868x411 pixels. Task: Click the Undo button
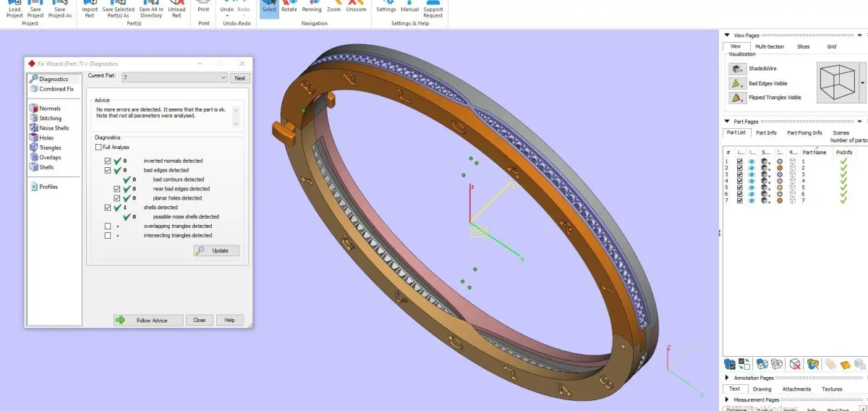coord(226,7)
